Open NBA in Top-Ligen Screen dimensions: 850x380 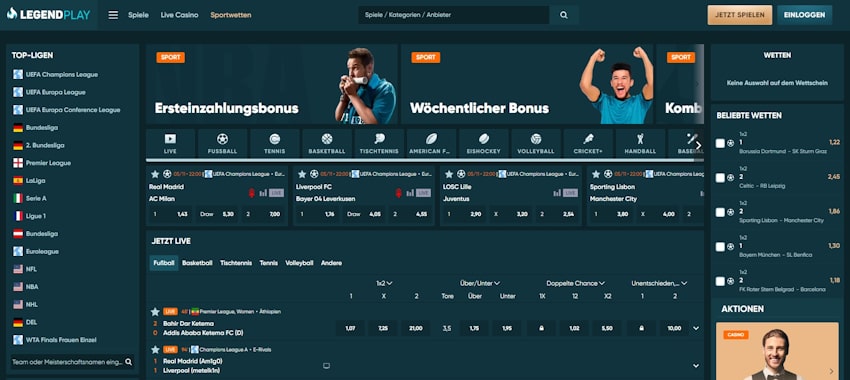click(32, 287)
